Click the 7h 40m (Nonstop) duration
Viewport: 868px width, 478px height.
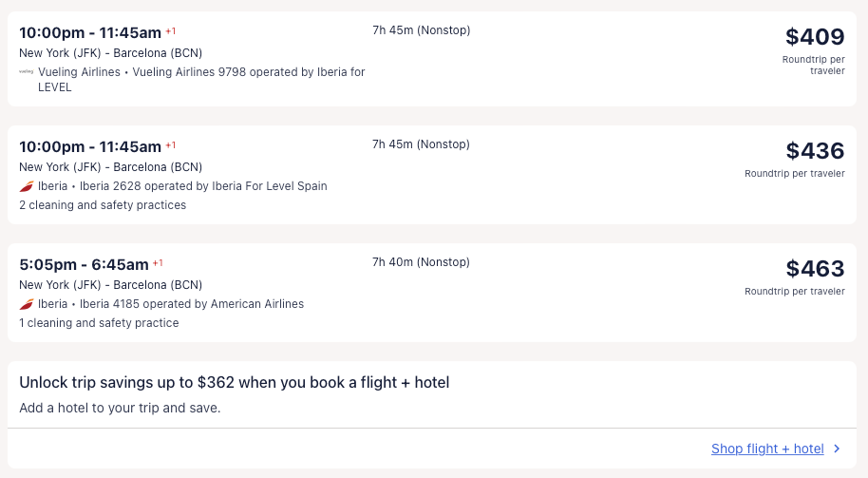pyautogui.click(x=421, y=262)
